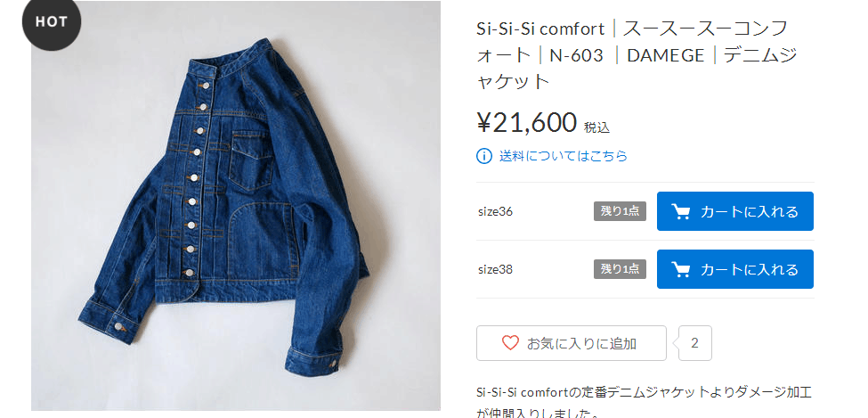
Task: Click the デニムジャケット text in product title
Action: tap(637, 68)
